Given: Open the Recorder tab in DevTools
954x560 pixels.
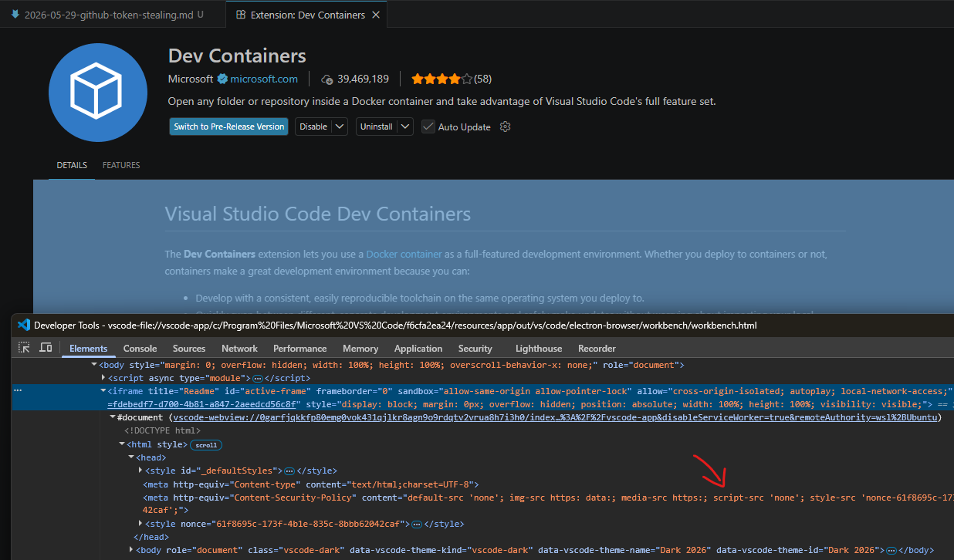Looking at the screenshot, I should point(597,349).
